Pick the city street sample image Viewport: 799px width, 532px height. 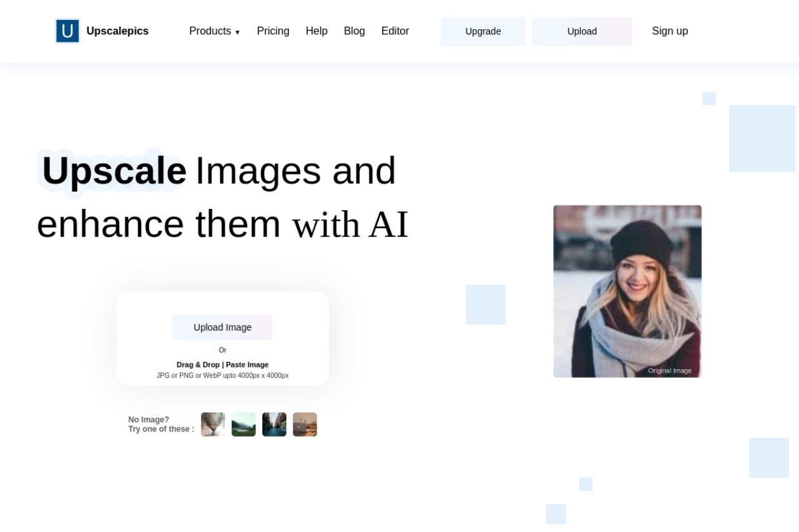pos(274,425)
